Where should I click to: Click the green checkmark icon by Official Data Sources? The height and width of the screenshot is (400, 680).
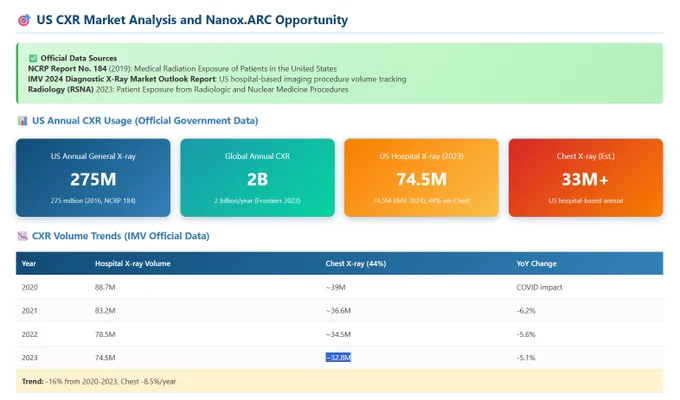click(33, 58)
